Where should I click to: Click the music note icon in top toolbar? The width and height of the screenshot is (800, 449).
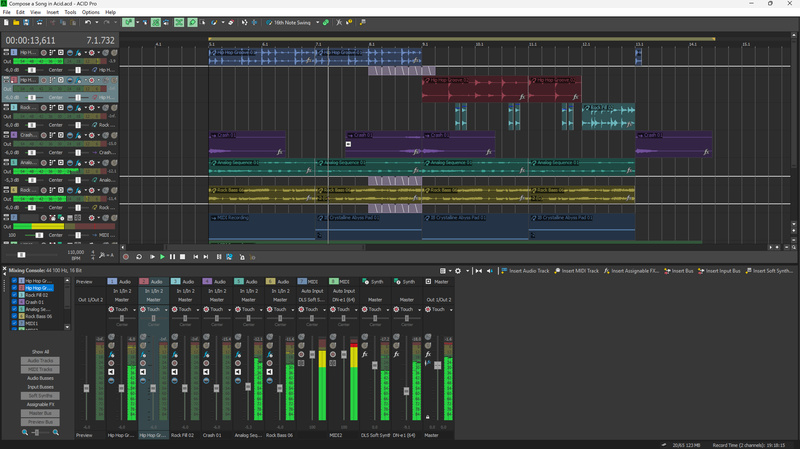362,22
